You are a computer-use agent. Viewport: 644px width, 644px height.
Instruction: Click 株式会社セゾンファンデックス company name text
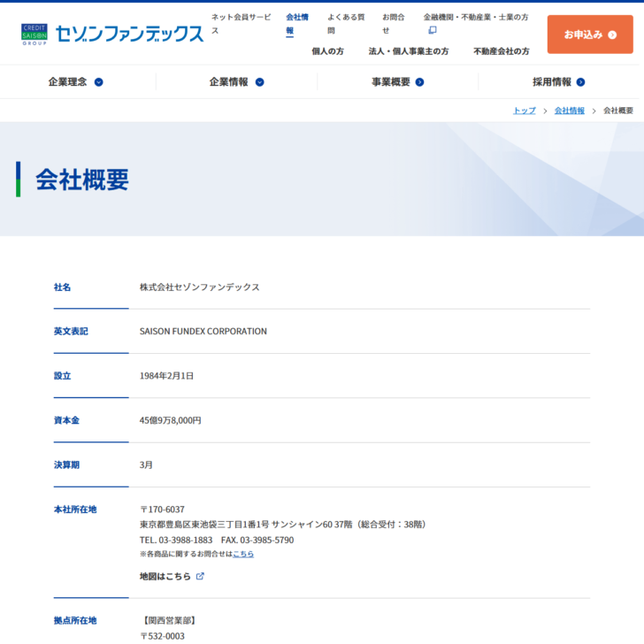click(200, 287)
